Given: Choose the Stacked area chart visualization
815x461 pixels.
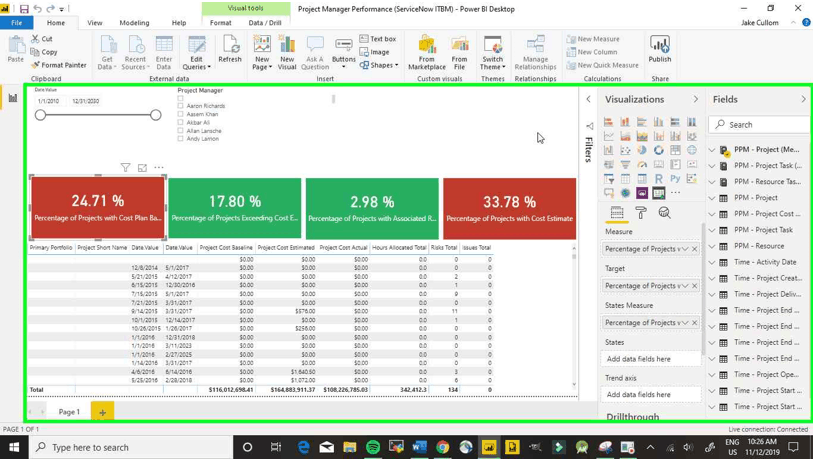Looking at the screenshot, I should pyautogui.click(x=642, y=136).
